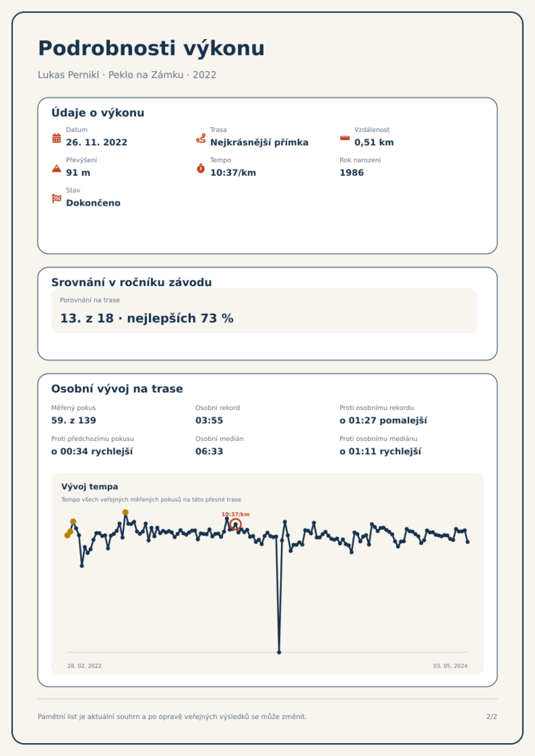This screenshot has width=535, height=756.
Task: Click the start date 28. 02. 2022
Action: 84,666
